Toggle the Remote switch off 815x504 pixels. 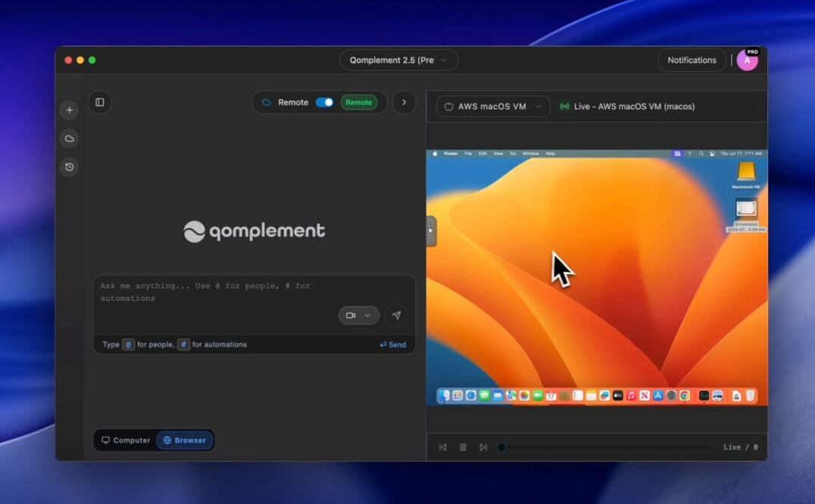point(324,102)
